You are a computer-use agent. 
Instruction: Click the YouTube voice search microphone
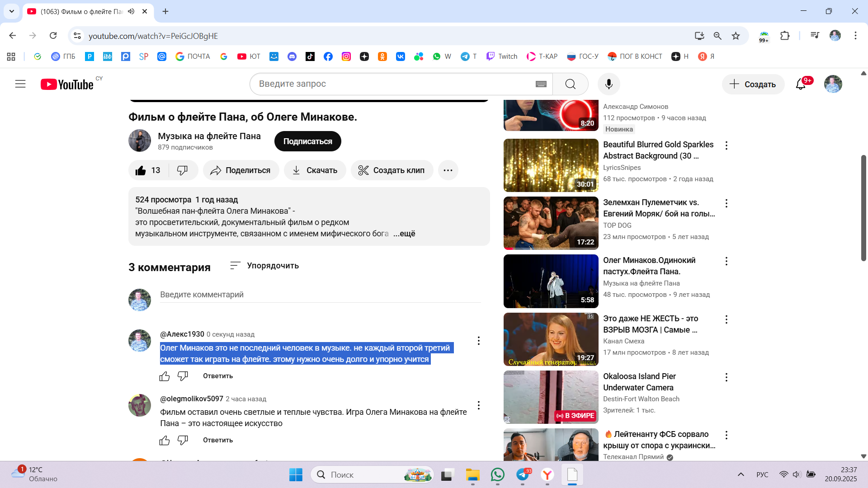(x=609, y=84)
